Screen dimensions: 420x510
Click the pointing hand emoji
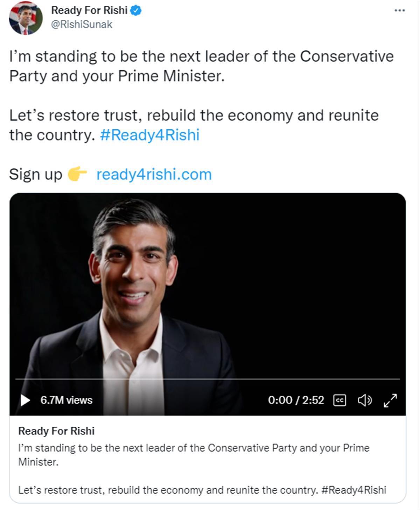(x=77, y=174)
